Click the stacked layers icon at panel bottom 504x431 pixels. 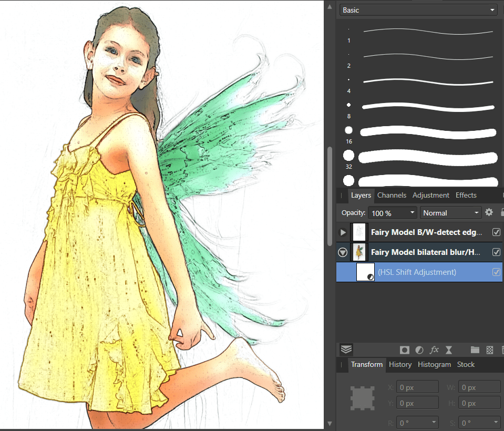tap(346, 349)
